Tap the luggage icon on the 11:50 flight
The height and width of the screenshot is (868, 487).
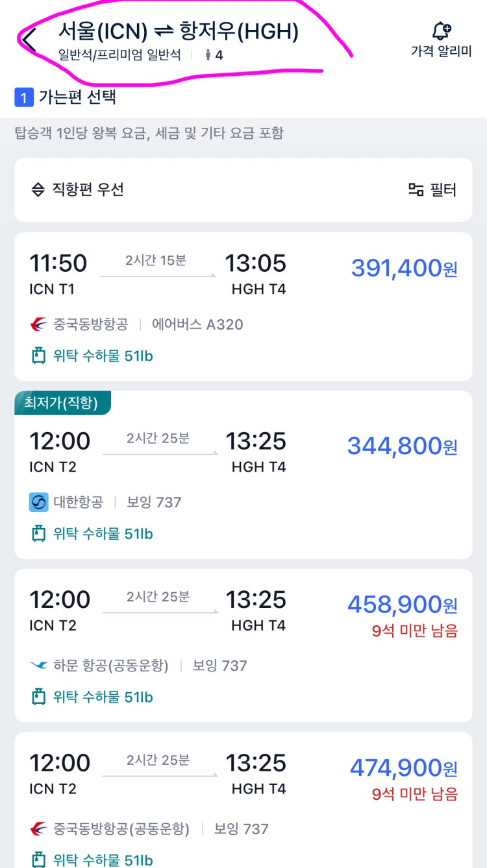[38, 356]
